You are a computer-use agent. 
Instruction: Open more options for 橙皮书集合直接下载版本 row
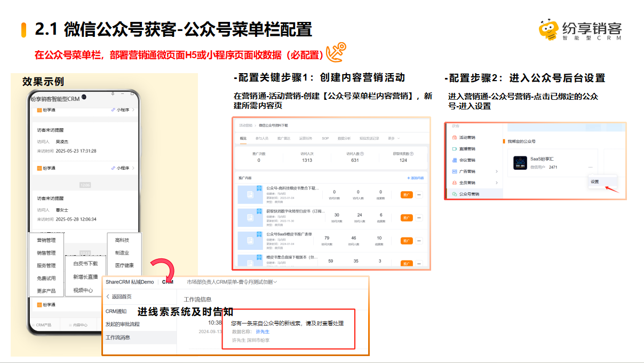pos(419,263)
